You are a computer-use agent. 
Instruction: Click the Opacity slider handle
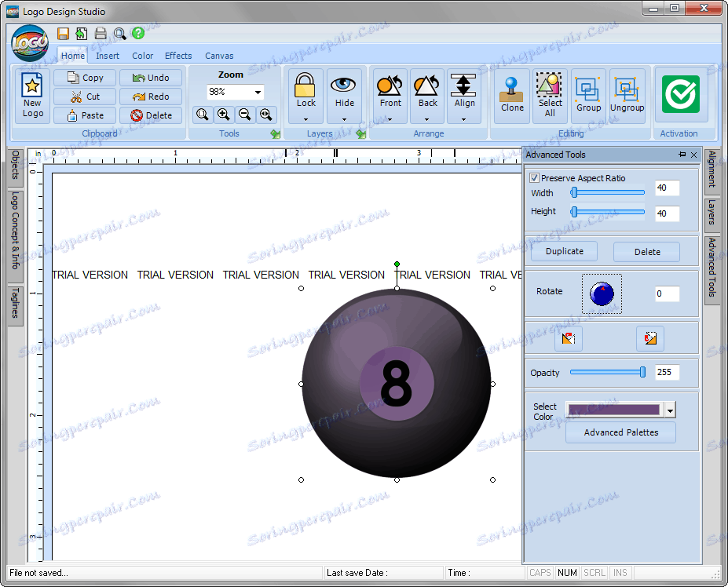tap(642, 372)
